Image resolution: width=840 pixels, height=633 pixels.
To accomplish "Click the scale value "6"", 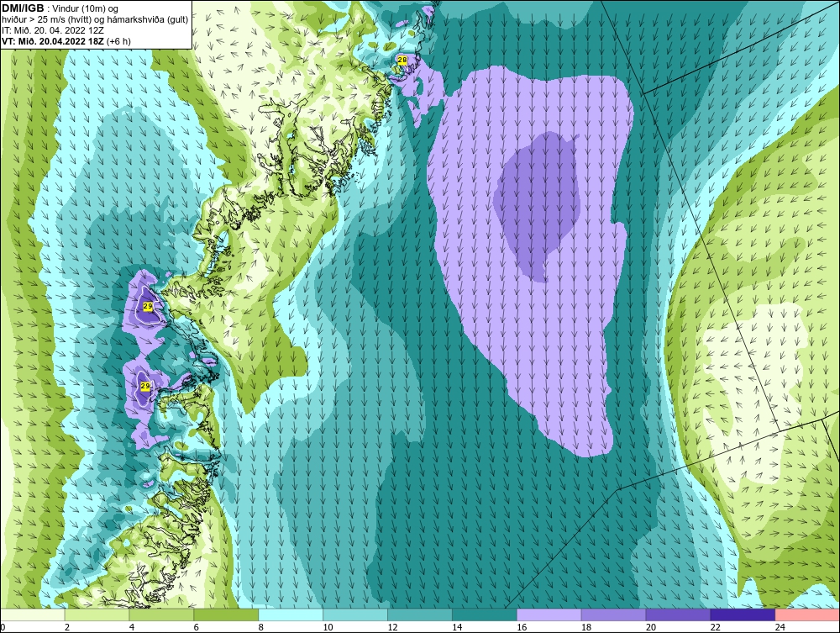I will click(x=196, y=627).
